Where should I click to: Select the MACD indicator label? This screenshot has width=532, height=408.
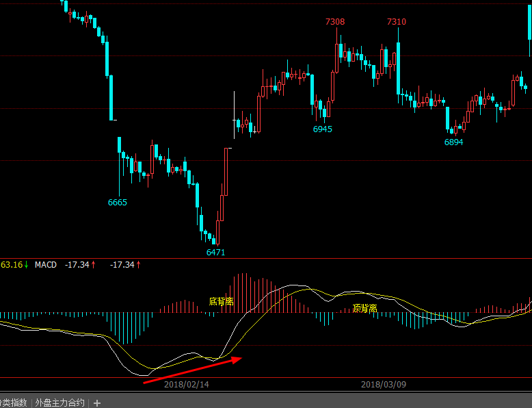click(x=46, y=265)
